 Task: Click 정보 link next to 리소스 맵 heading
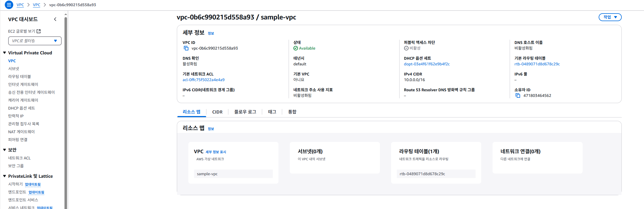coord(211,129)
